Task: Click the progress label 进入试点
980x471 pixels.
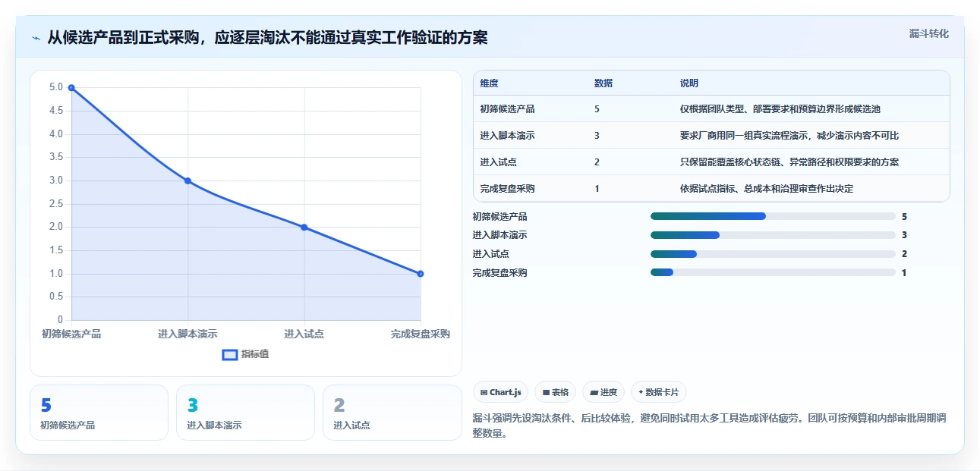Action: (x=490, y=254)
